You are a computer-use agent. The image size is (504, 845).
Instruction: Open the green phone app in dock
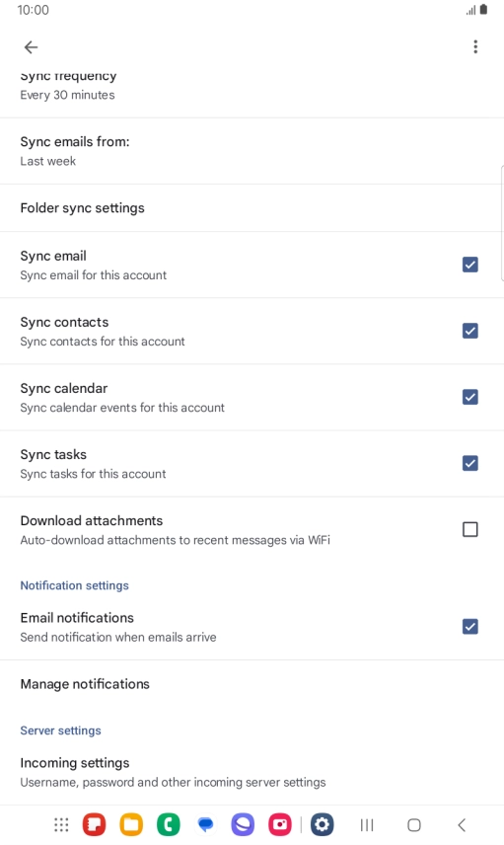point(169,824)
